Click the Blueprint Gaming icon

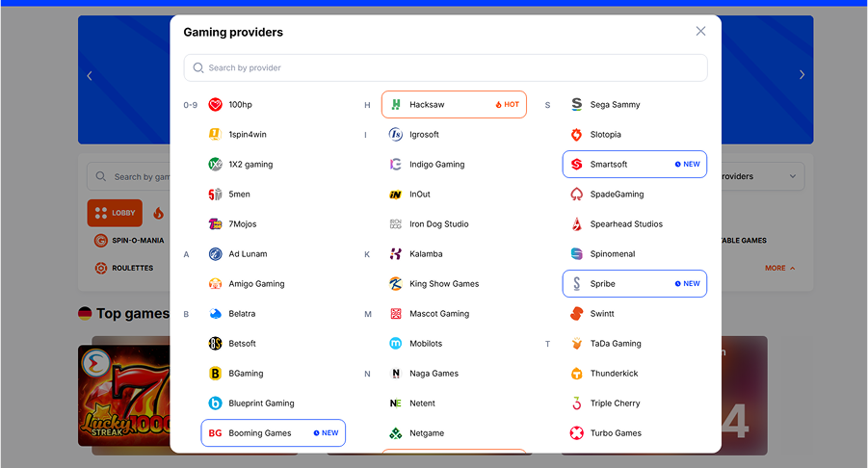tap(216, 403)
